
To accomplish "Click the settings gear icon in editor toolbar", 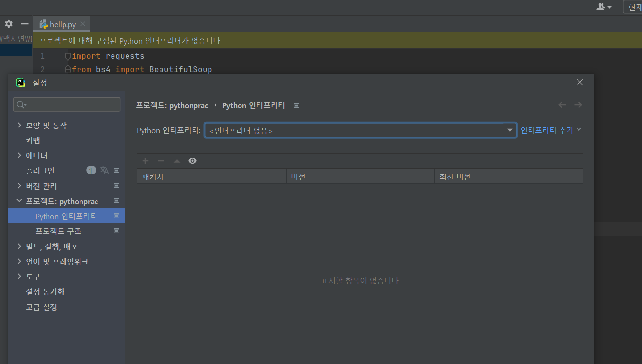I will (x=9, y=24).
